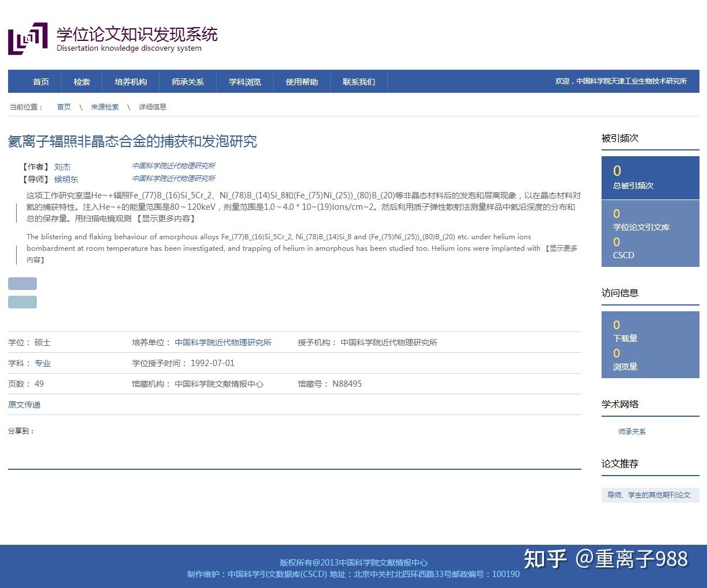Visit the 中国科学院近代物理研究所 institution link
This screenshot has height=588, width=707.
pos(224,342)
